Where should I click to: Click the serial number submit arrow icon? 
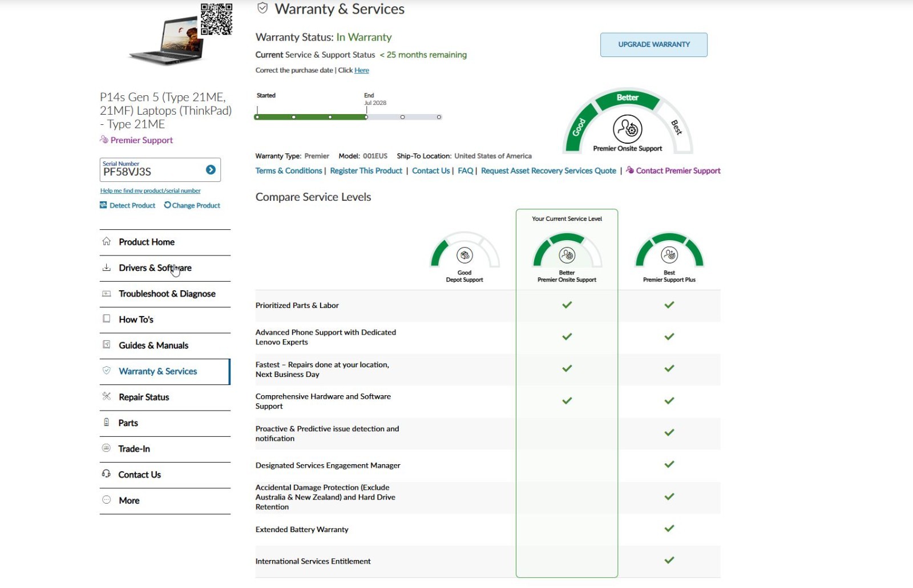point(211,169)
